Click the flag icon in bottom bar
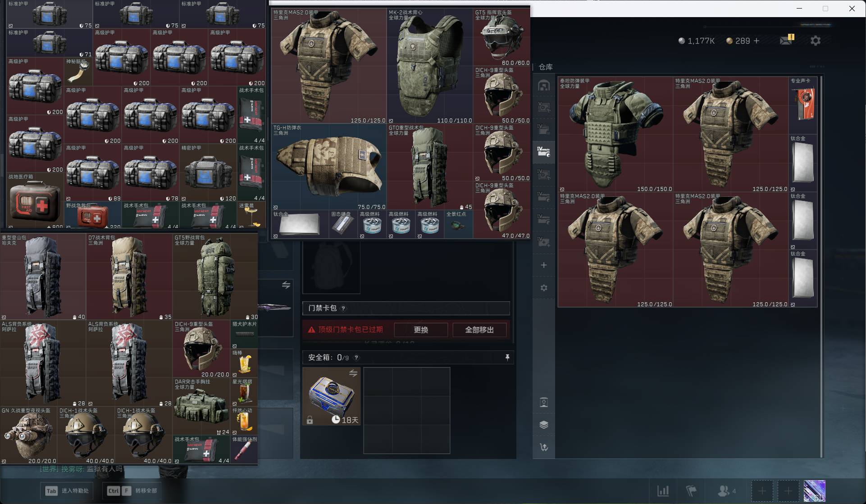Screen dimensions: 866x504 [691, 490]
